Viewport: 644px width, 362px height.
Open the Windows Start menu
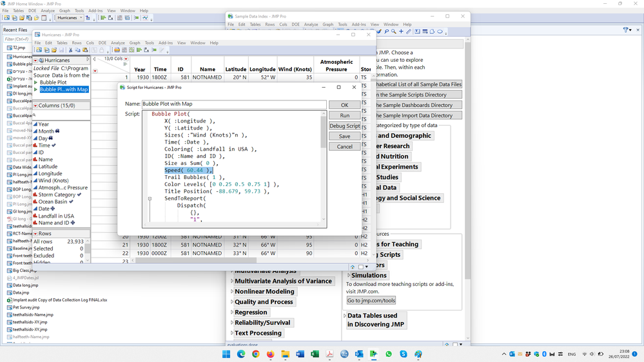point(226,354)
